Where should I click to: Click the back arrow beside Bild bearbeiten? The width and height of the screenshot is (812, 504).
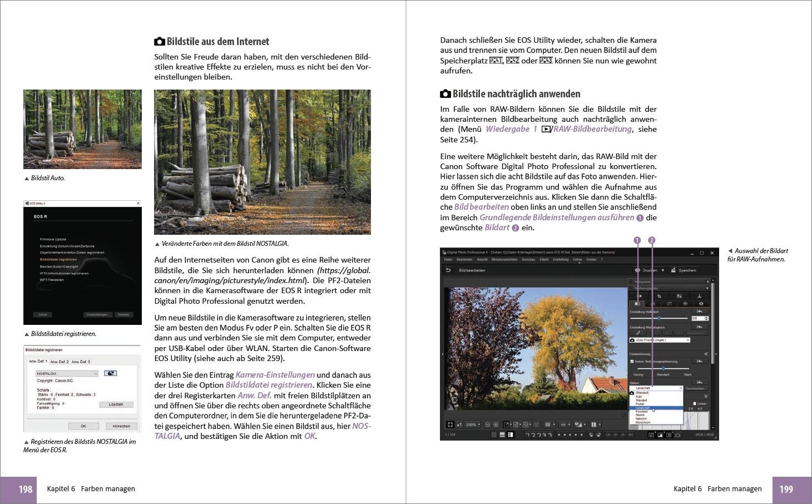(x=448, y=270)
